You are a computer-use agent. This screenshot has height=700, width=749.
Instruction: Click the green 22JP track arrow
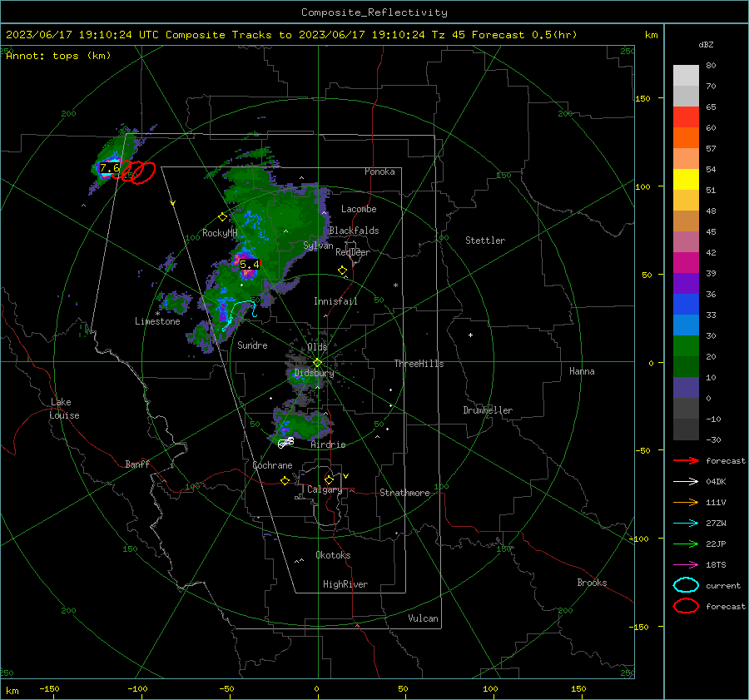(x=686, y=544)
